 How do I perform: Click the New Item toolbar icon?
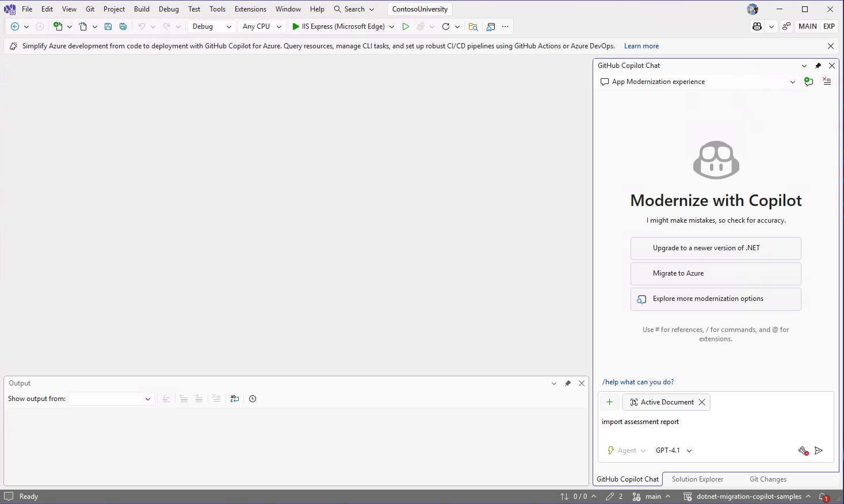click(58, 26)
